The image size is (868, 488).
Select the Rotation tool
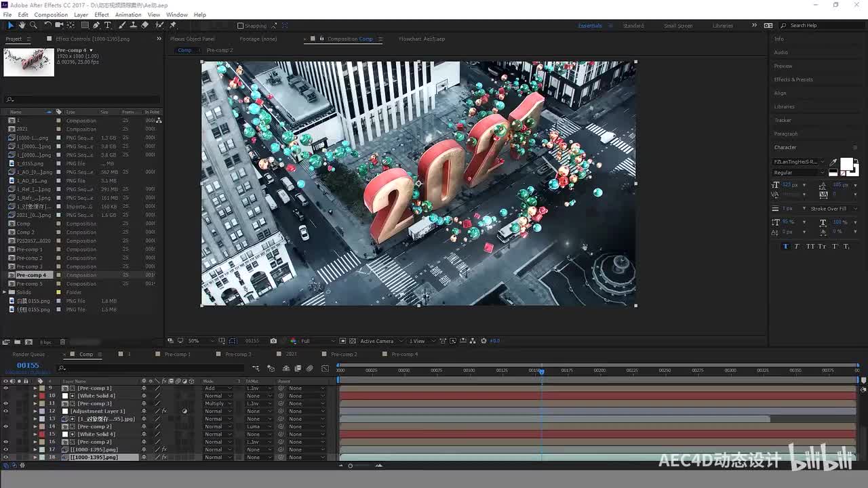47,25
